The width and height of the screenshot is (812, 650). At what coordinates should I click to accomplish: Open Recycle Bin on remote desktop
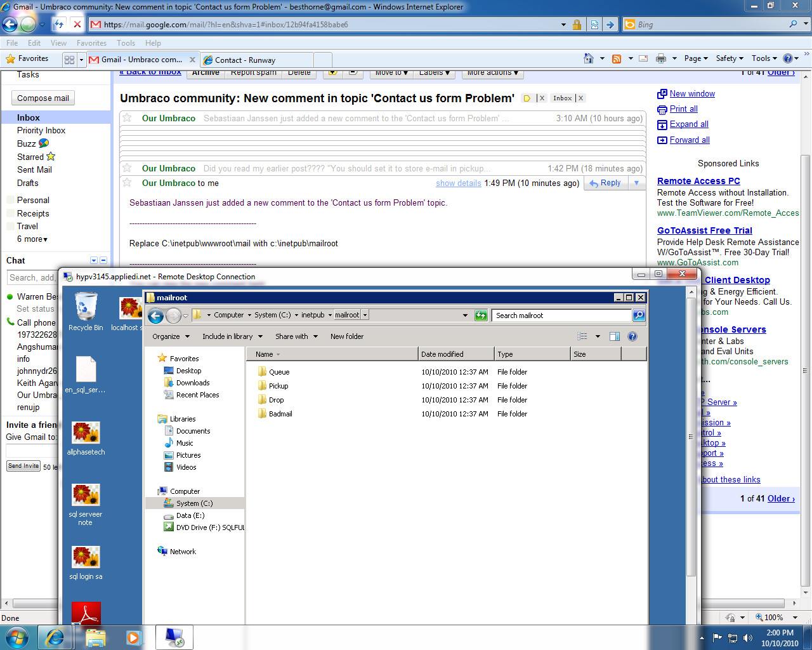[x=86, y=312]
